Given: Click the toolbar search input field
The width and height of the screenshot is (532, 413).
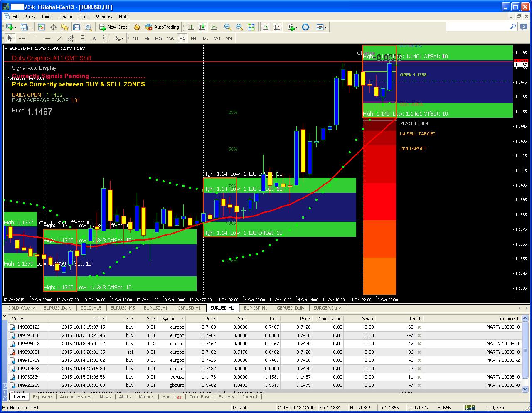Looking at the screenshot, I should [477, 27].
